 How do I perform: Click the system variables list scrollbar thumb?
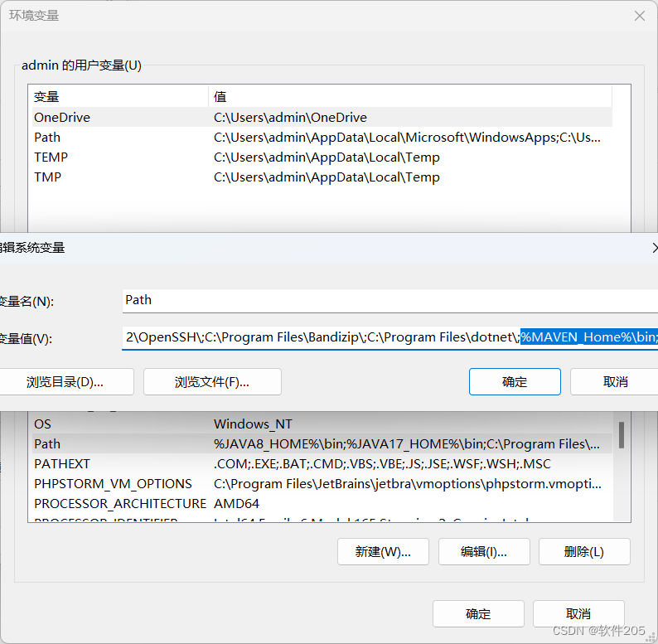point(622,435)
